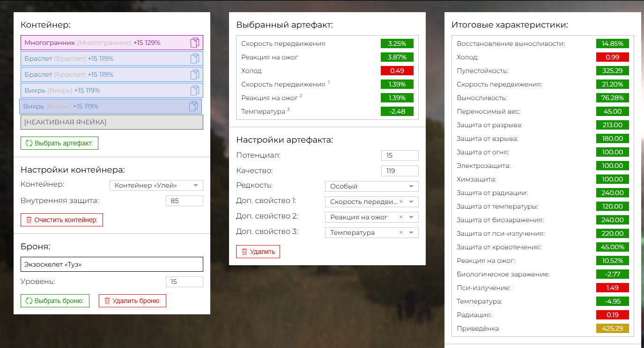
Task: Click the 45.00% Защита от кровотечения value
Action: [x=613, y=247]
